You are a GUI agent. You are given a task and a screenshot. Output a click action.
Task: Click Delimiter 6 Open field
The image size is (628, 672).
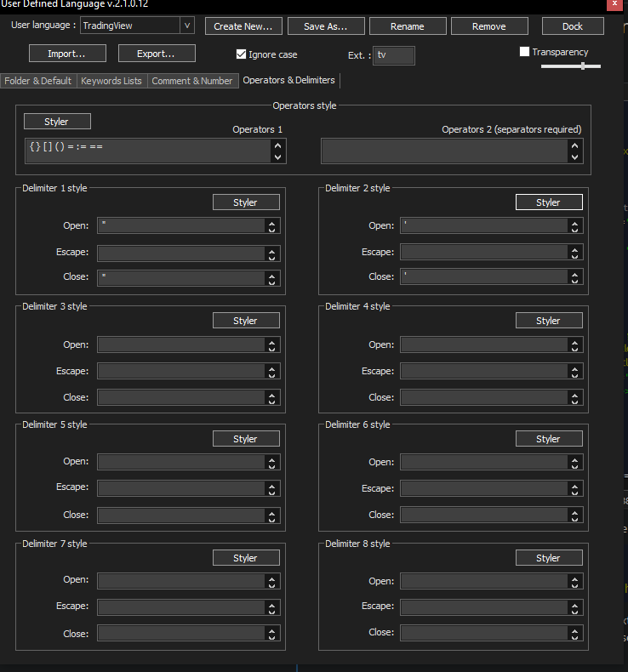click(484, 462)
